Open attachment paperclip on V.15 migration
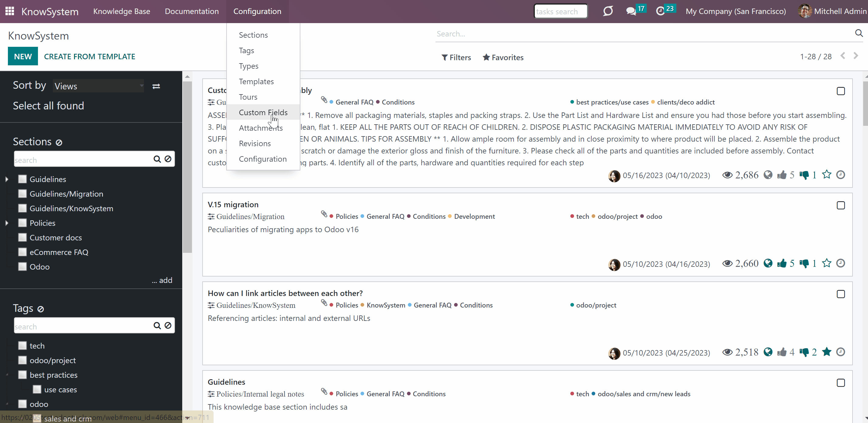The width and height of the screenshot is (868, 423). click(x=324, y=214)
